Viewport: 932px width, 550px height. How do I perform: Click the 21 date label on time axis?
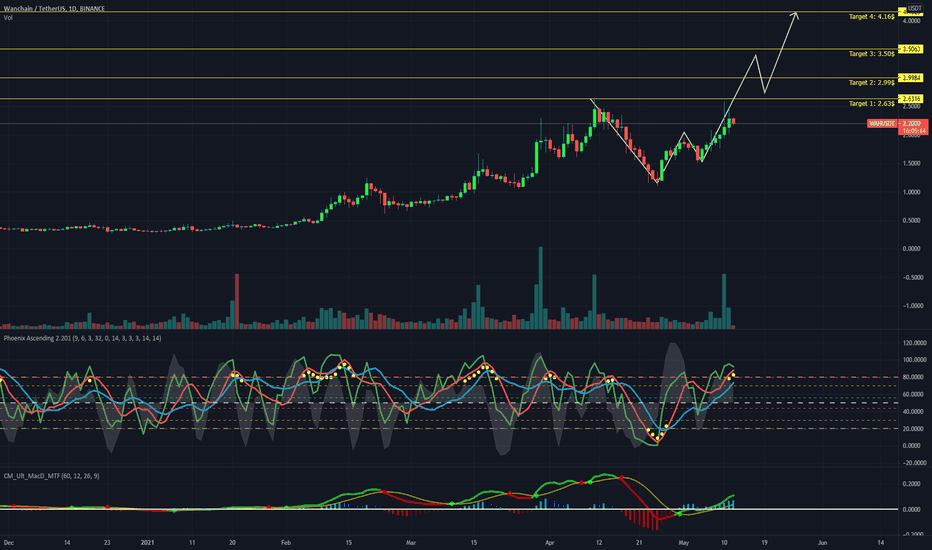[639, 543]
